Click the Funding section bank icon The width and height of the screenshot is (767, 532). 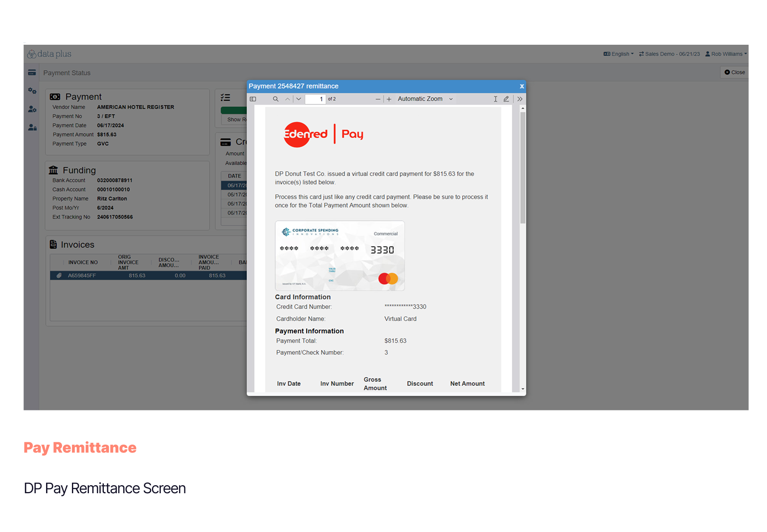point(53,170)
